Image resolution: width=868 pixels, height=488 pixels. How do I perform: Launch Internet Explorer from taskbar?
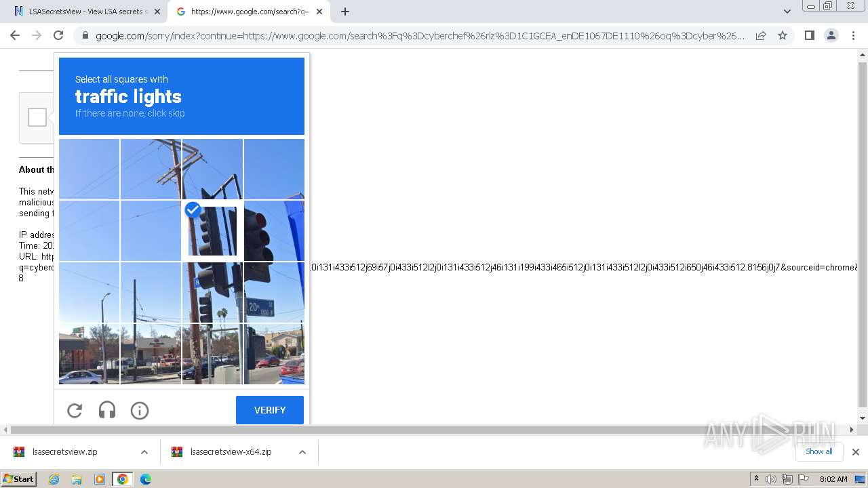click(x=54, y=479)
